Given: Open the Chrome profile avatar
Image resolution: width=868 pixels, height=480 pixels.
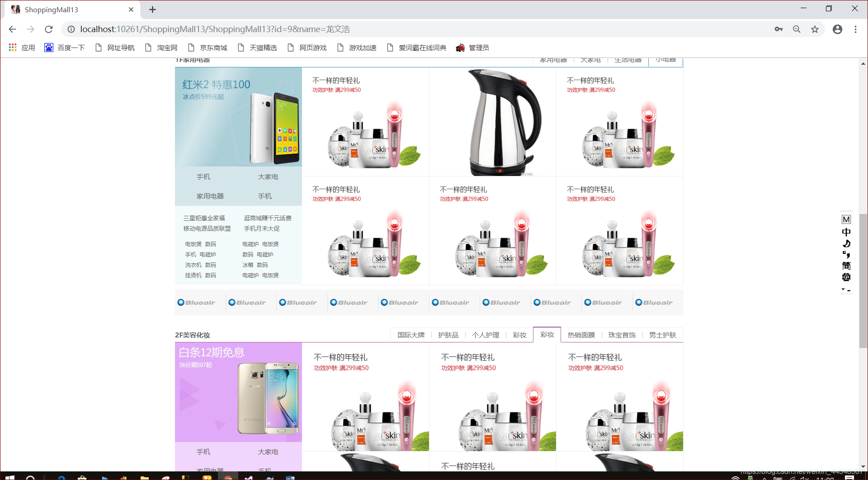Looking at the screenshot, I should [837, 29].
